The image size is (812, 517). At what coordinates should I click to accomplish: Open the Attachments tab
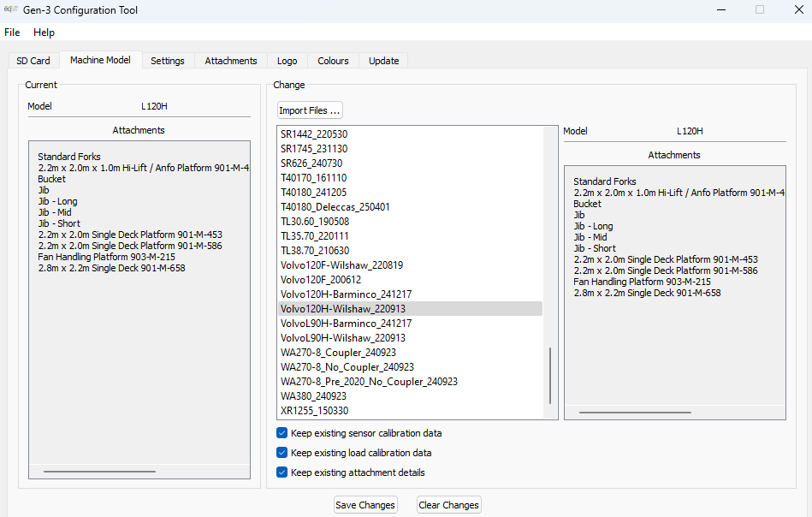pos(231,61)
